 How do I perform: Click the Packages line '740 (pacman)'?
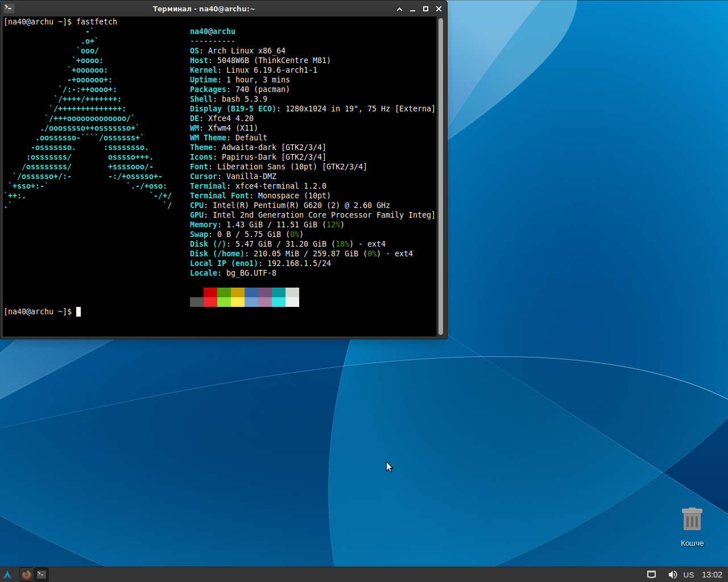pos(240,89)
